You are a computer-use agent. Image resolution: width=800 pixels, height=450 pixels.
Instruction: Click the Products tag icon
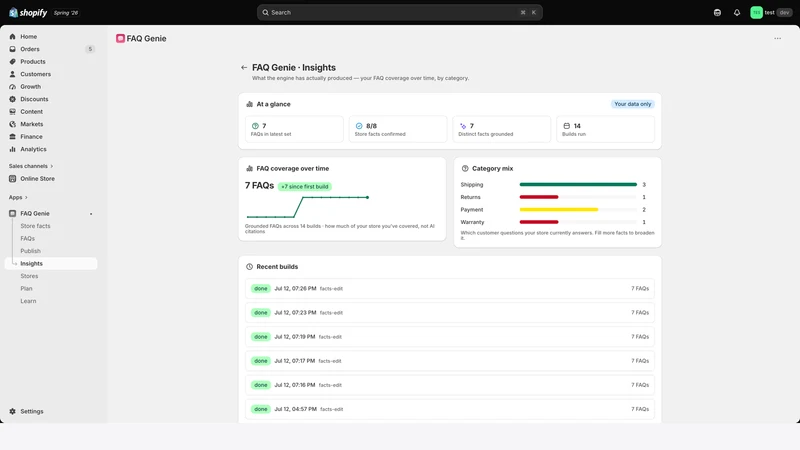pos(13,62)
